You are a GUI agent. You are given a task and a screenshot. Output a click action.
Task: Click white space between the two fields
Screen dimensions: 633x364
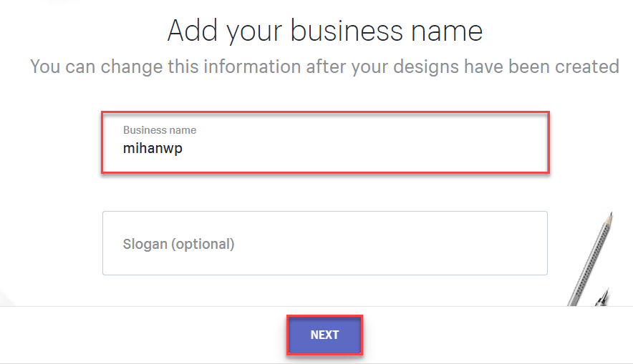pos(325,192)
